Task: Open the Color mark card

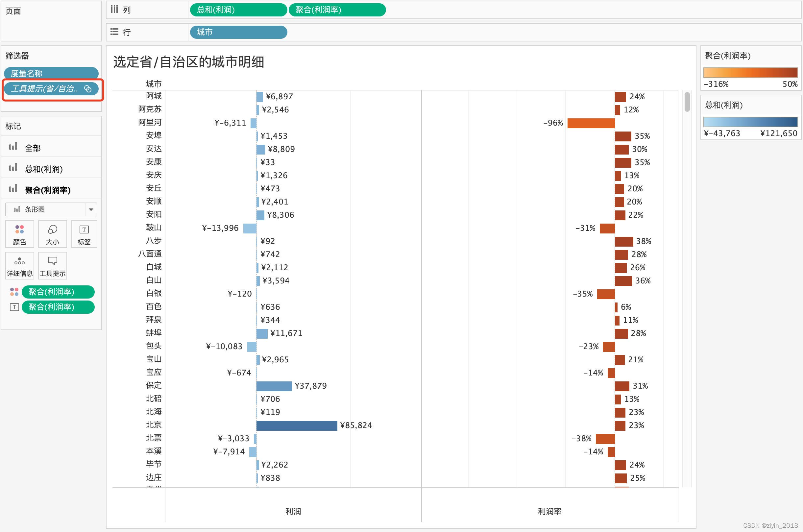Action: tap(20, 234)
